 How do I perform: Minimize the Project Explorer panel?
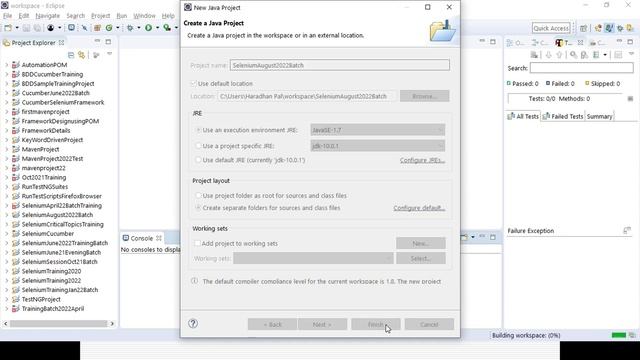pos(97,41)
